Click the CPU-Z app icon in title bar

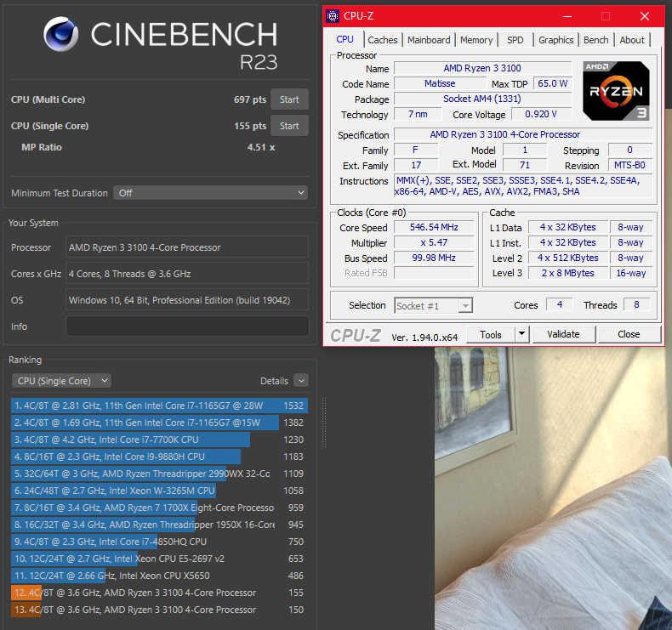tap(332, 16)
